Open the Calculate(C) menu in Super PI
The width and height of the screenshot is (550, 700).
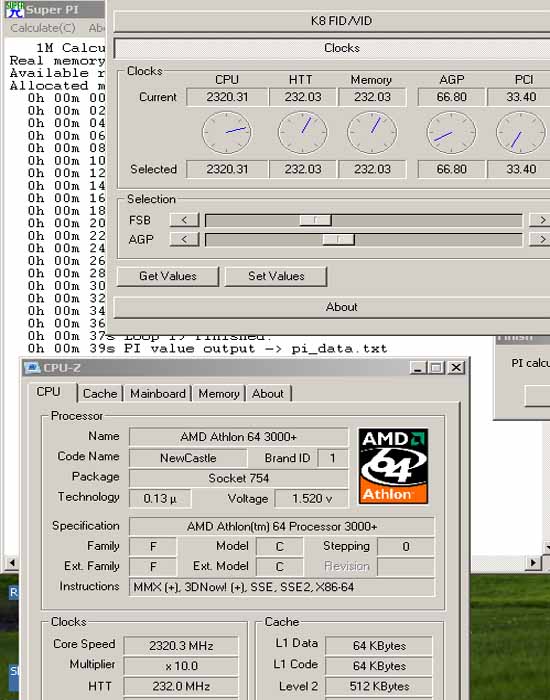tap(43, 28)
